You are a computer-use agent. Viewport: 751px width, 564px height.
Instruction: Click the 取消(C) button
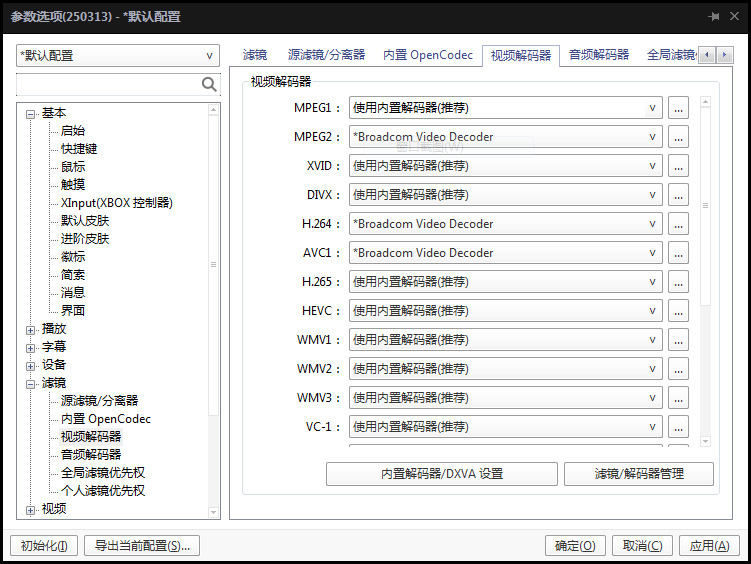(x=642, y=545)
